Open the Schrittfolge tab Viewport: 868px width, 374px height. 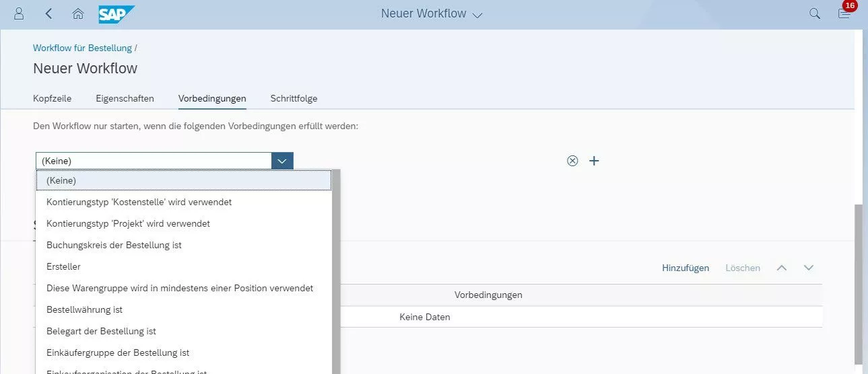click(294, 98)
